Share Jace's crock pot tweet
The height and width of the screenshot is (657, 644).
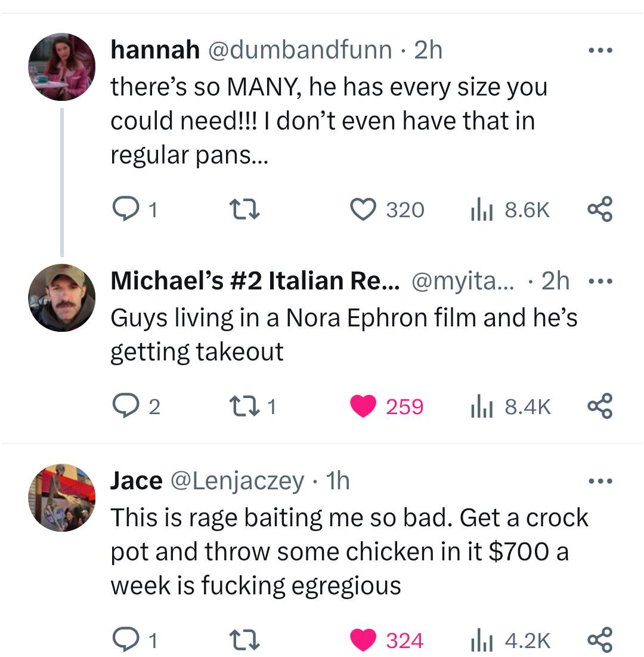(599, 640)
